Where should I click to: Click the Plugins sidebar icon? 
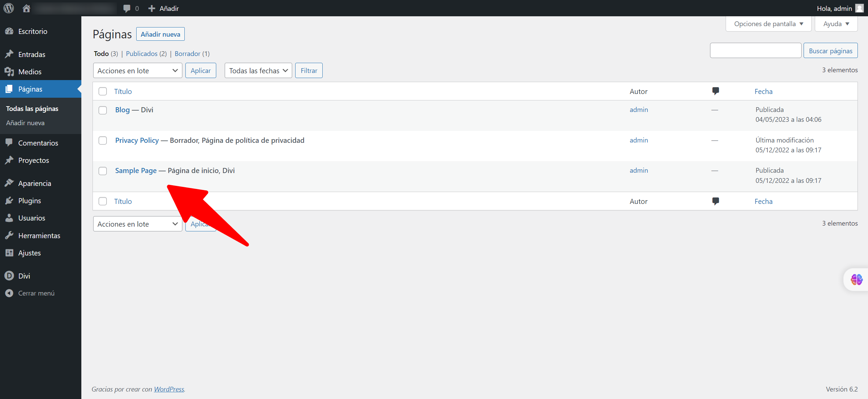point(9,201)
